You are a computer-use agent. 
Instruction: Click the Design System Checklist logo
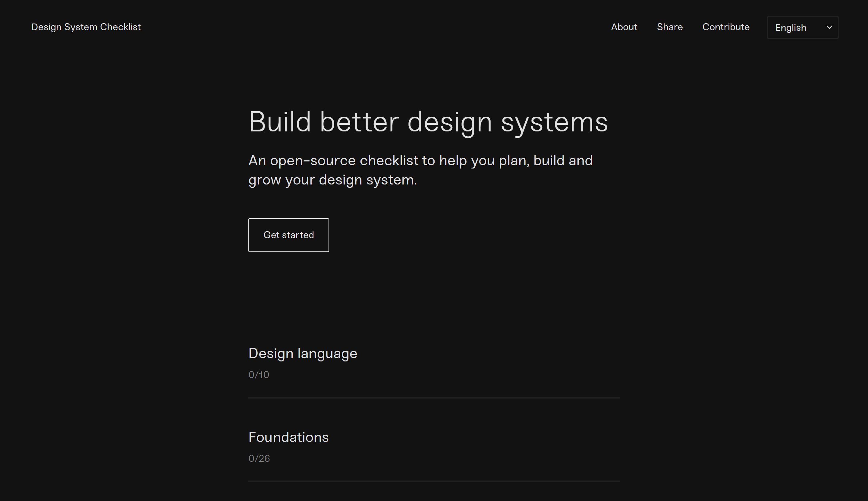86,27
